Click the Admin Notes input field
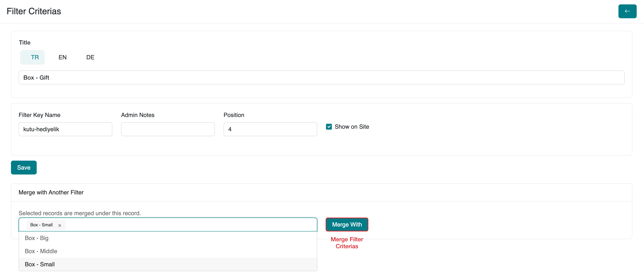Screen dimensions: 644x280 [x=168, y=129]
